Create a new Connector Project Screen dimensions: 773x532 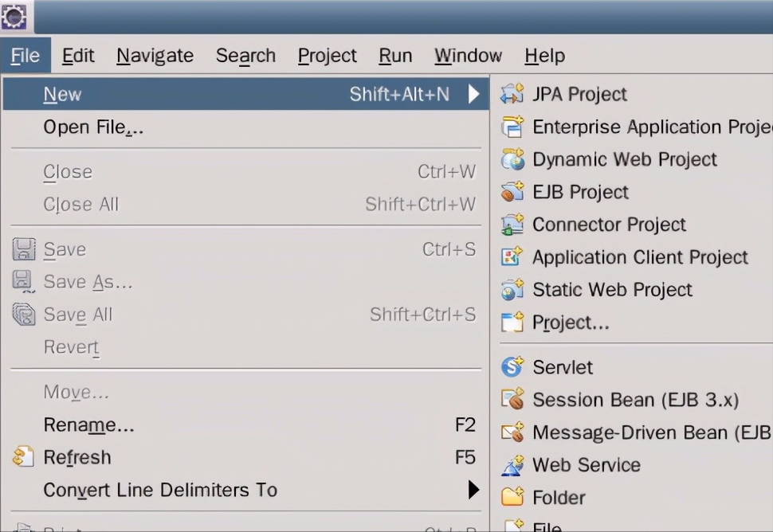point(633,224)
